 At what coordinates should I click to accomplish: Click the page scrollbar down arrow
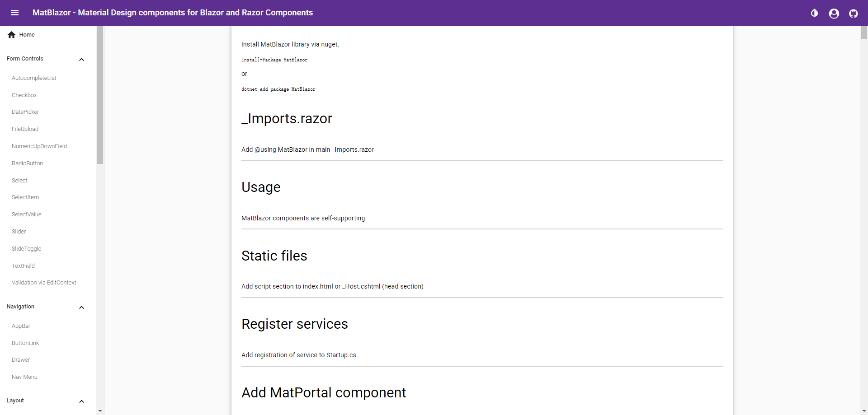pos(864,411)
